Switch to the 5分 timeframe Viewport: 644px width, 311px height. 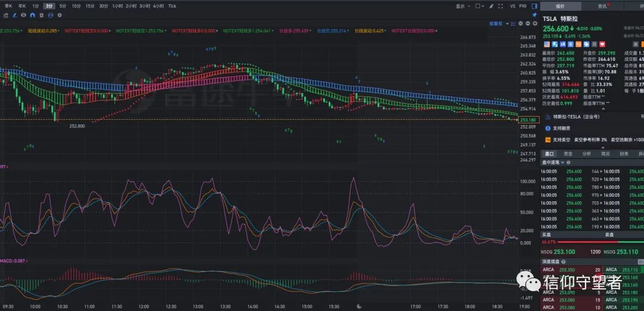coord(63,6)
